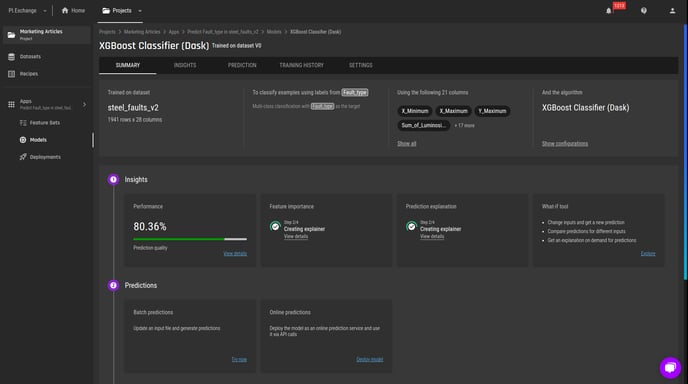Click View details under Prediction explanation
The width and height of the screenshot is (688, 384).
point(432,237)
